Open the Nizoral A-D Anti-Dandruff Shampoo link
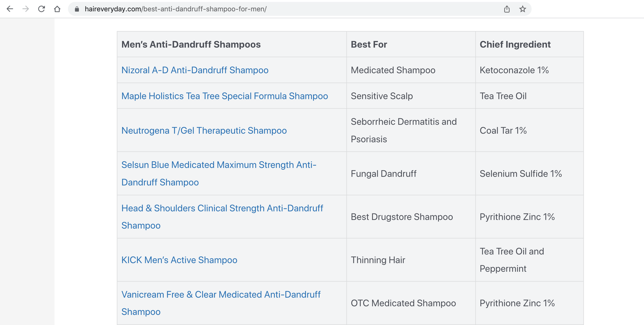644x325 pixels. click(195, 70)
